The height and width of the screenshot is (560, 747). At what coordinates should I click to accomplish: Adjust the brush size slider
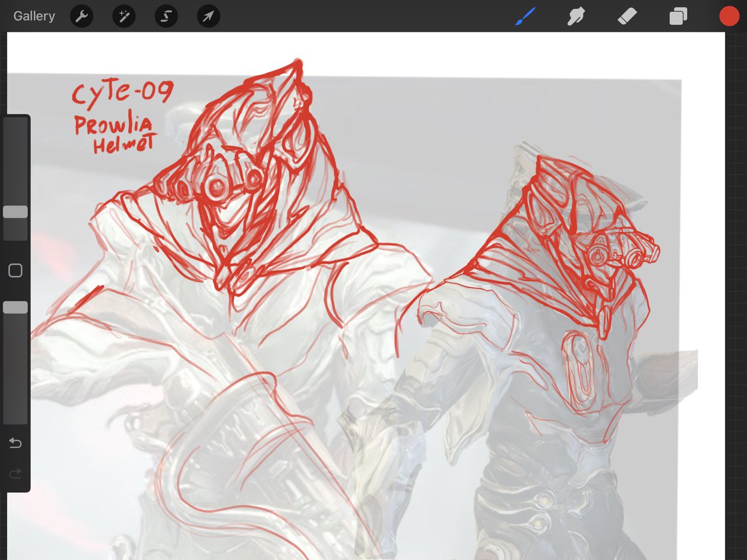click(x=16, y=212)
